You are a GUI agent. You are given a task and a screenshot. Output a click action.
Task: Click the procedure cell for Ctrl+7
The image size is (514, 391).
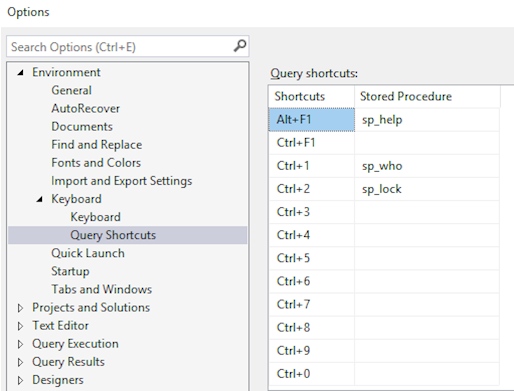pyautogui.click(x=427, y=304)
